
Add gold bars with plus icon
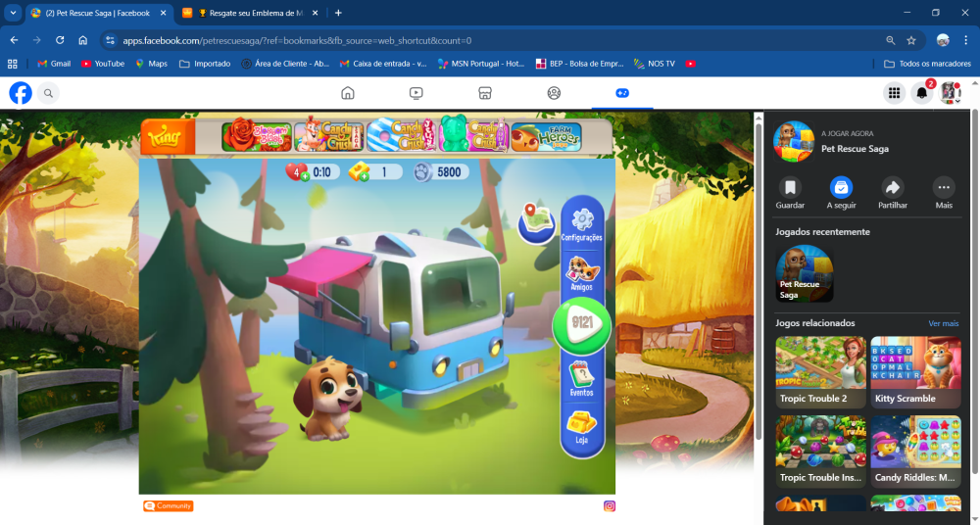pos(365,177)
